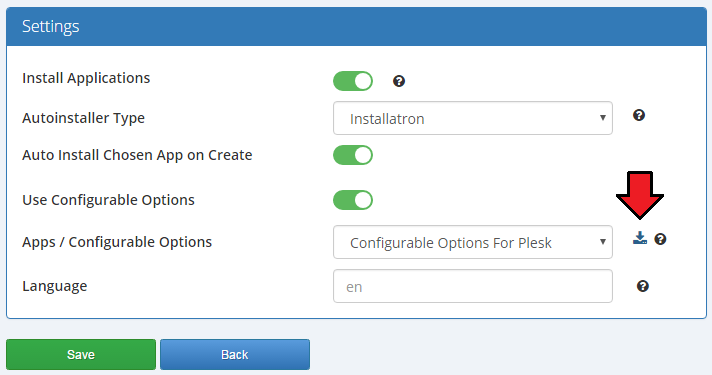Click the Autoinstaller Type label

coord(83,118)
